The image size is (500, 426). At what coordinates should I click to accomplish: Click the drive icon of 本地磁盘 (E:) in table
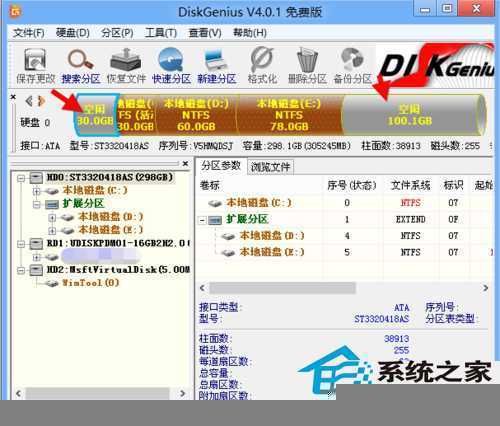point(228,252)
